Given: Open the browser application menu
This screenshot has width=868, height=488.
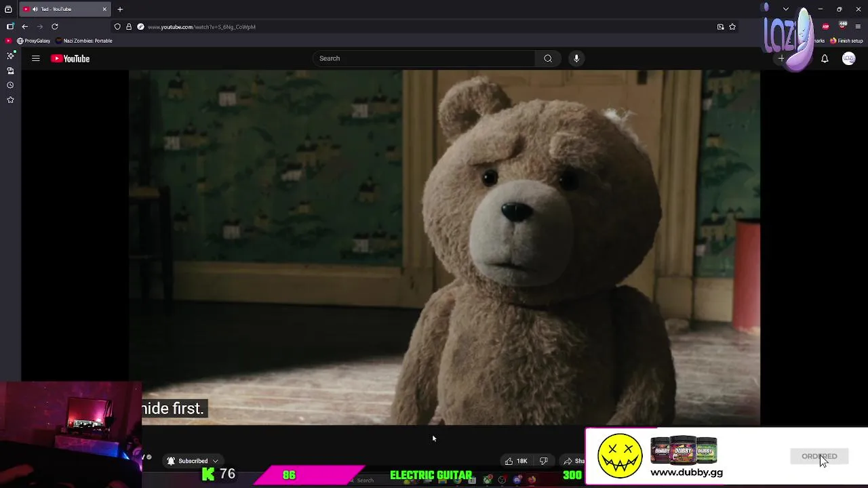Looking at the screenshot, I should 858,26.
